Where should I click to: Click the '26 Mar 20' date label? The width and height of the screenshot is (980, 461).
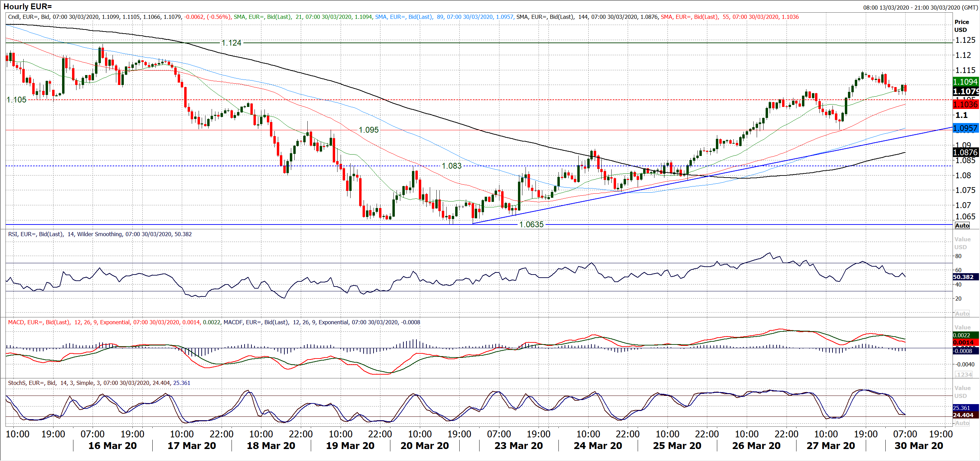click(756, 446)
